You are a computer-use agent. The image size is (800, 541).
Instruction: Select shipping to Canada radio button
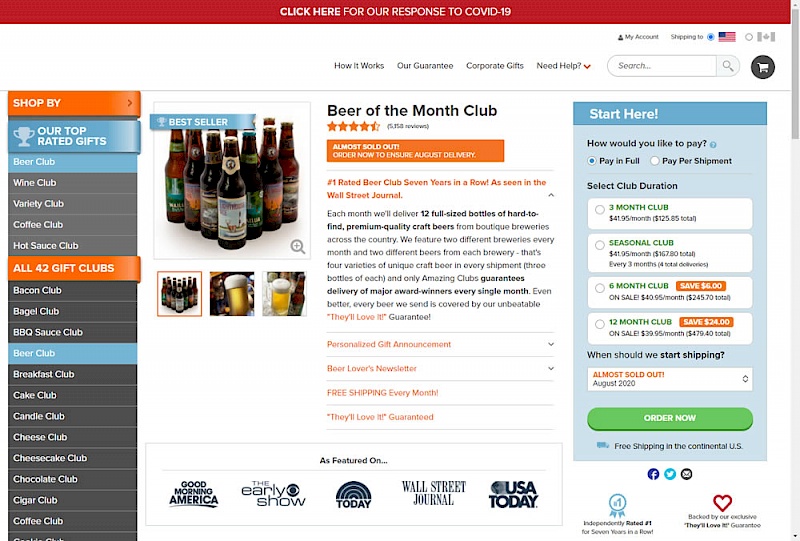(748, 37)
